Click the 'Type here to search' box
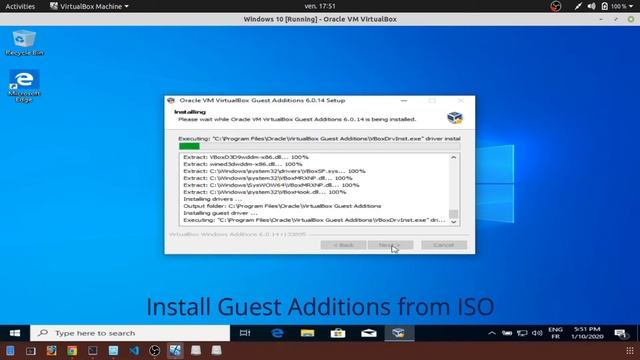640x360 pixels. pos(130,333)
